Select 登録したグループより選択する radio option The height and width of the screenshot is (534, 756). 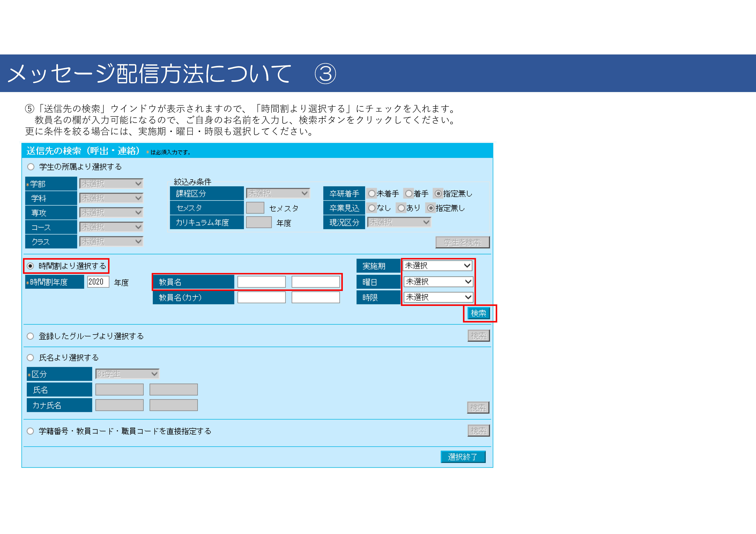30,336
